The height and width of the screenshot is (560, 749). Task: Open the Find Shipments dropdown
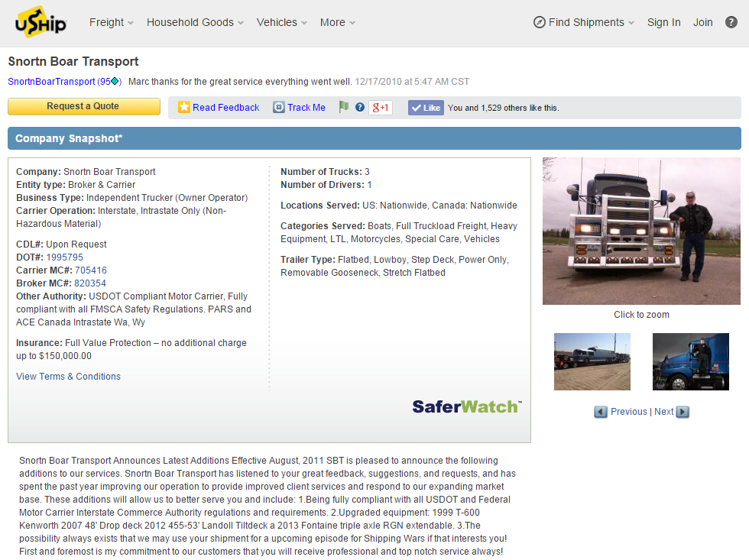click(x=592, y=22)
